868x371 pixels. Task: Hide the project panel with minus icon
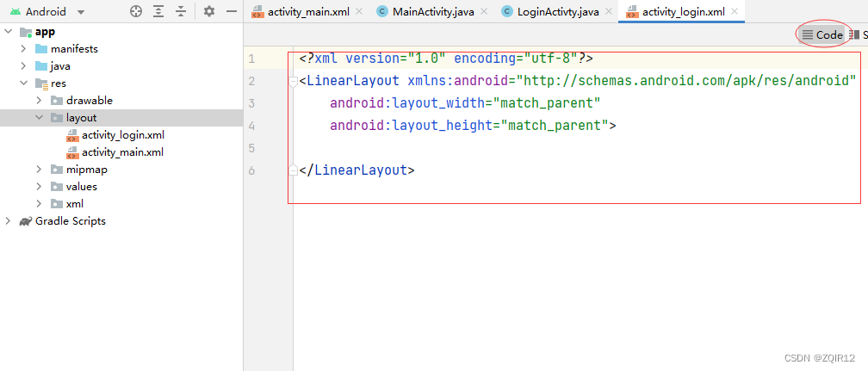click(x=232, y=12)
